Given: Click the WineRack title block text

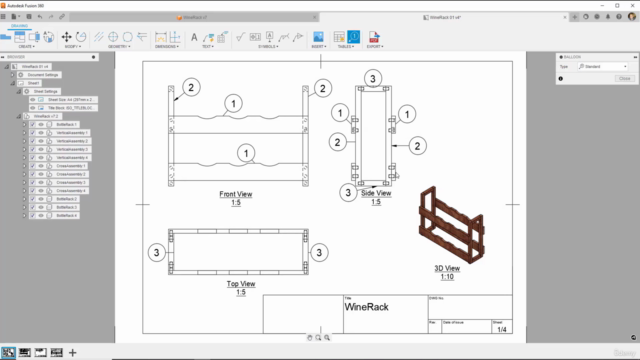Looking at the screenshot, I should (366, 307).
